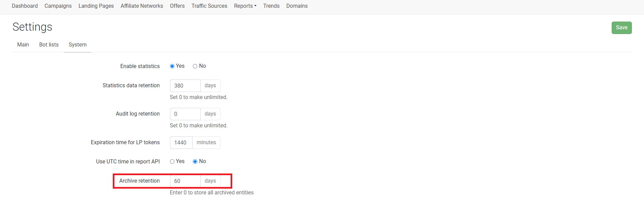Set Enable statistics to No
This screenshot has width=644, height=222.
click(195, 66)
